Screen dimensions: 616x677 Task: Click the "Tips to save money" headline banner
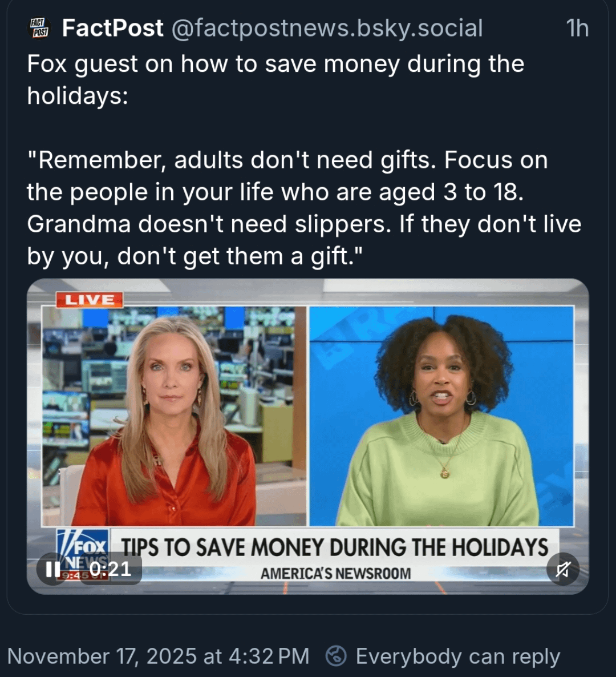[334, 547]
